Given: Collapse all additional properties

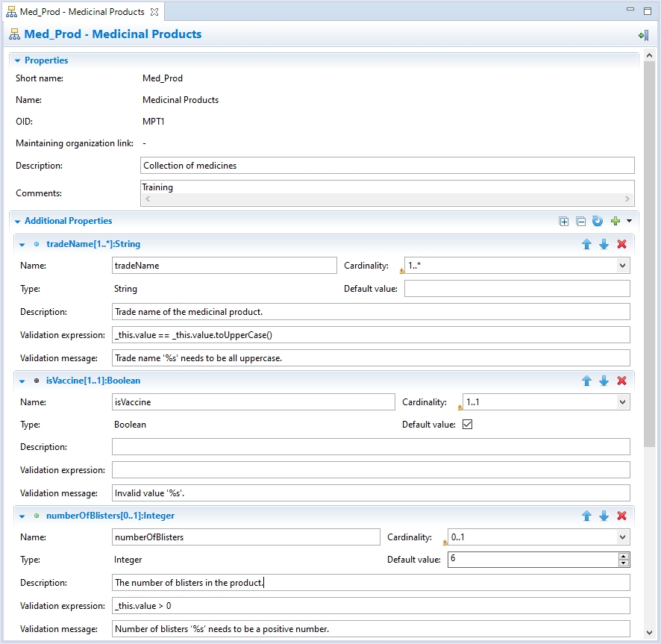Looking at the screenshot, I should tap(580, 222).
